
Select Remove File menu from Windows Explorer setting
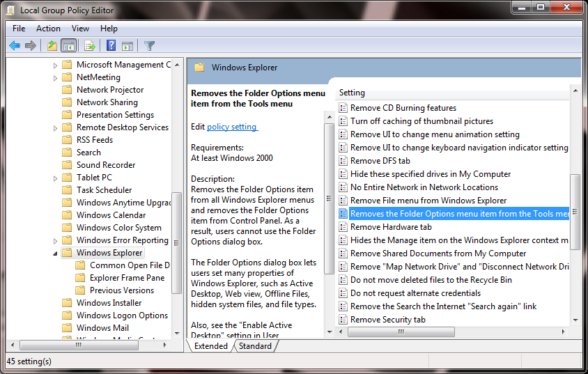(x=428, y=201)
